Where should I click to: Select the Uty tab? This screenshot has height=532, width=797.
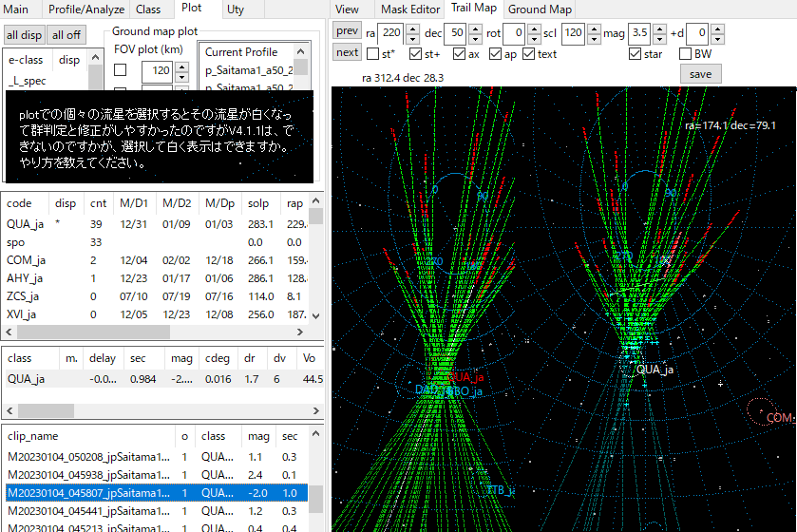[x=236, y=9]
